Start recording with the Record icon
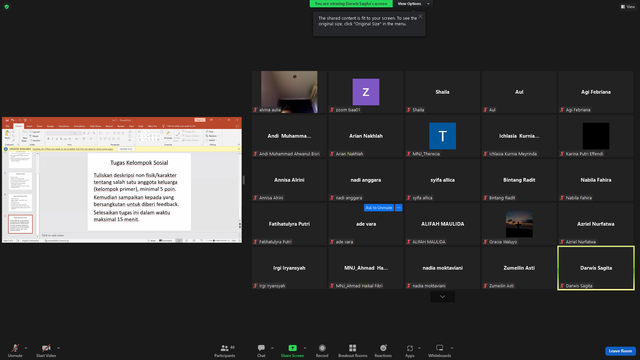 pos(322,348)
